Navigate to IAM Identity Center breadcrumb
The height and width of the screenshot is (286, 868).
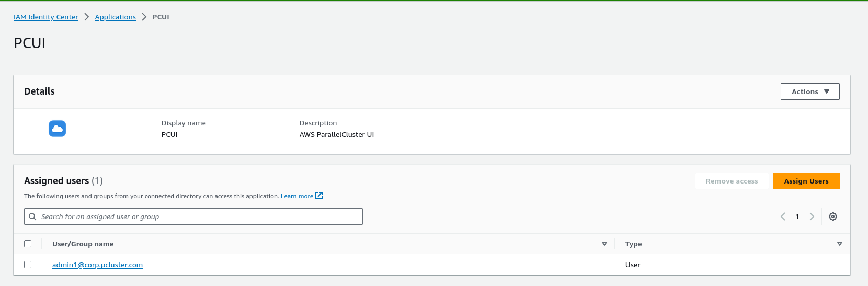pyautogui.click(x=46, y=17)
